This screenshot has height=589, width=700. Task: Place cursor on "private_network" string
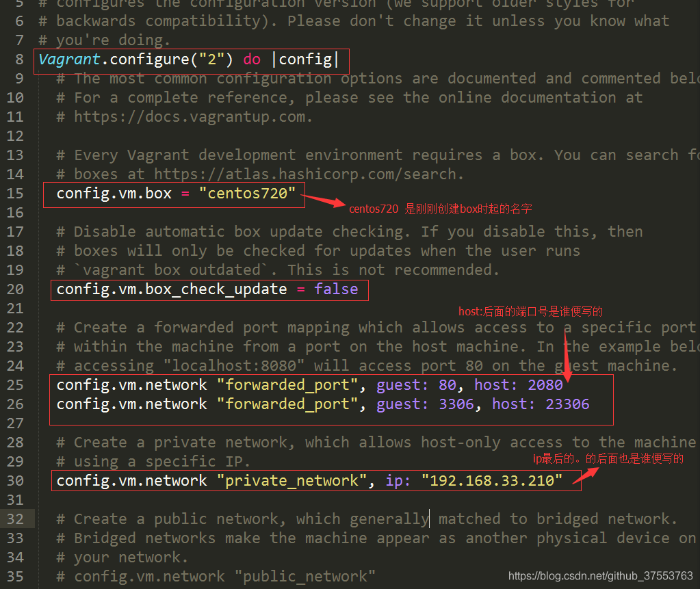point(292,481)
